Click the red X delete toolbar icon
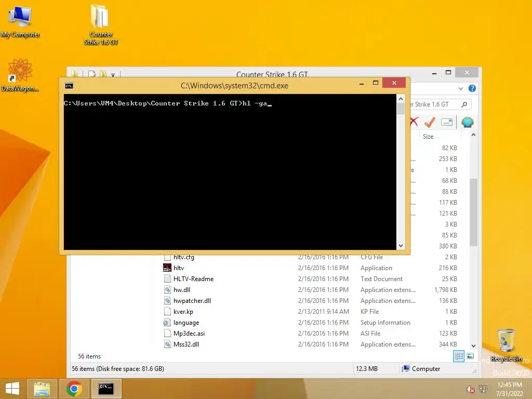This screenshot has width=532, height=399. click(414, 122)
